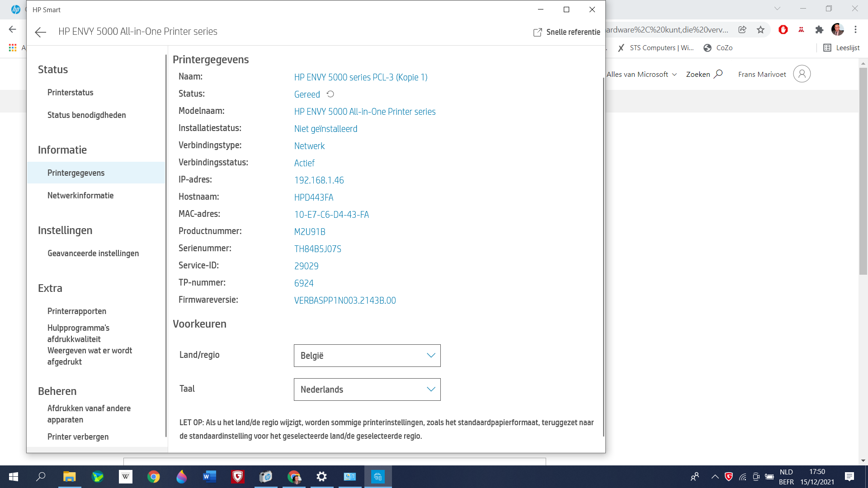
Task: Click browser page scrollbar down arrow
Action: [x=863, y=460]
